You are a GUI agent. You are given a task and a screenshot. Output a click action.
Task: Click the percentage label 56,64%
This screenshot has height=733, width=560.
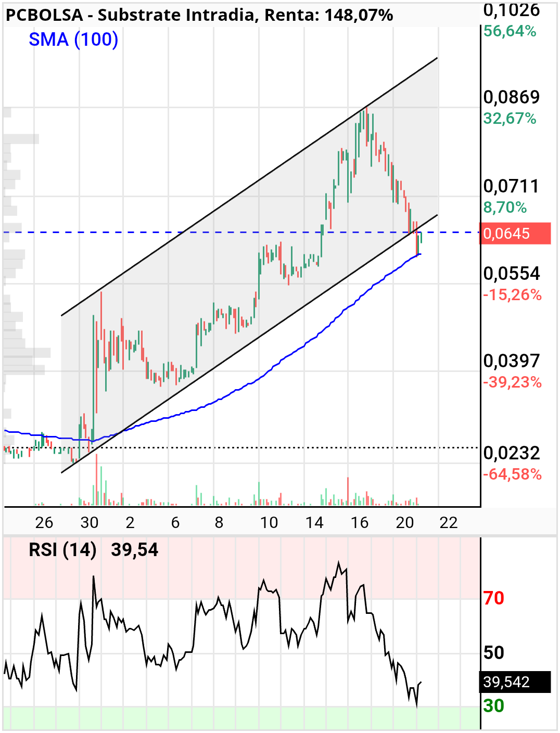click(510, 31)
